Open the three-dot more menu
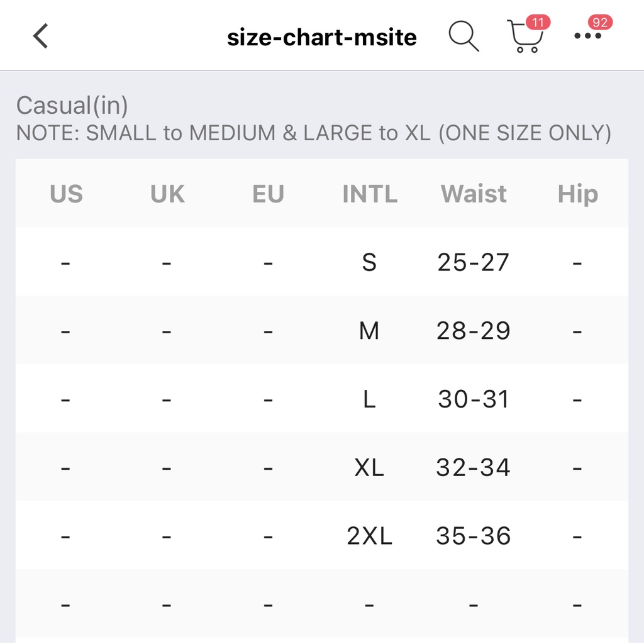The width and height of the screenshot is (644, 644). 587,36
